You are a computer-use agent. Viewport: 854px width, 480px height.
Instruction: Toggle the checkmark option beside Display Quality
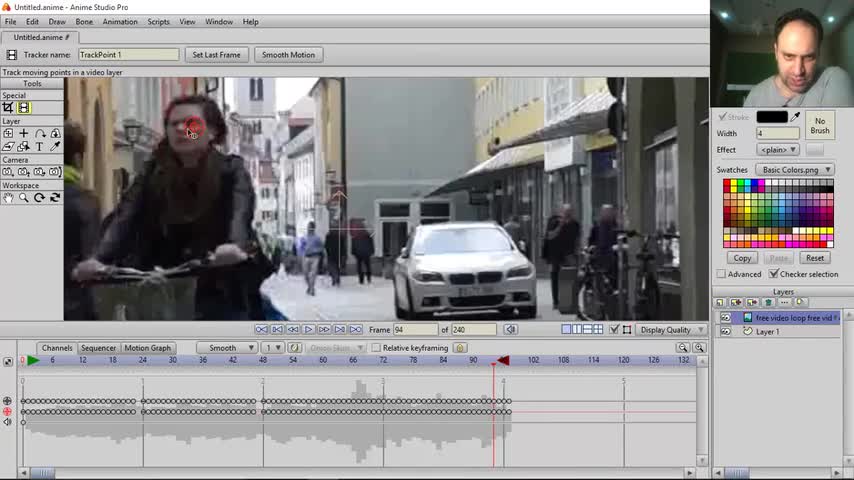coord(614,330)
